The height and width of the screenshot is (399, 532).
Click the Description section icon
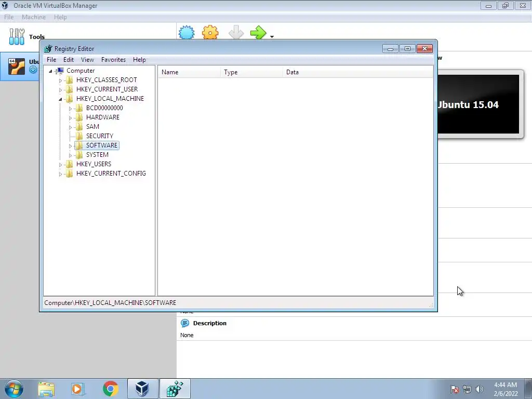[185, 323]
